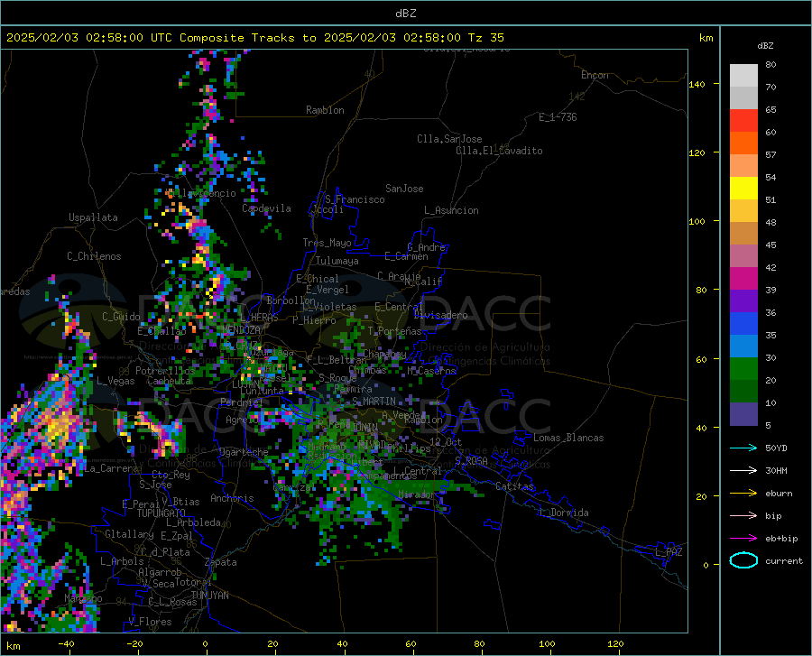The height and width of the screenshot is (656, 812).
Task: Click the V_Flores map label
Action: tap(150, 622)
